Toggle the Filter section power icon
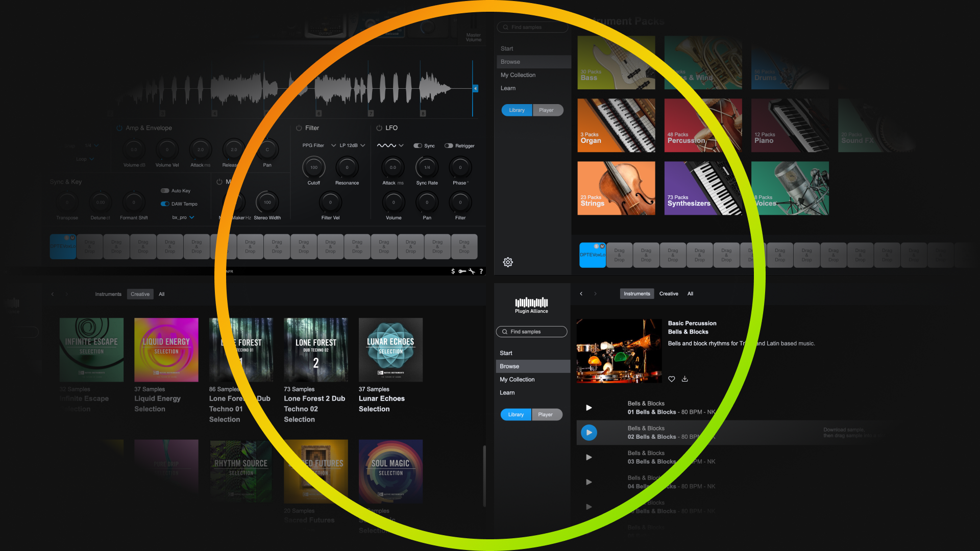This screenshot has height=551, width=980. 299,128
